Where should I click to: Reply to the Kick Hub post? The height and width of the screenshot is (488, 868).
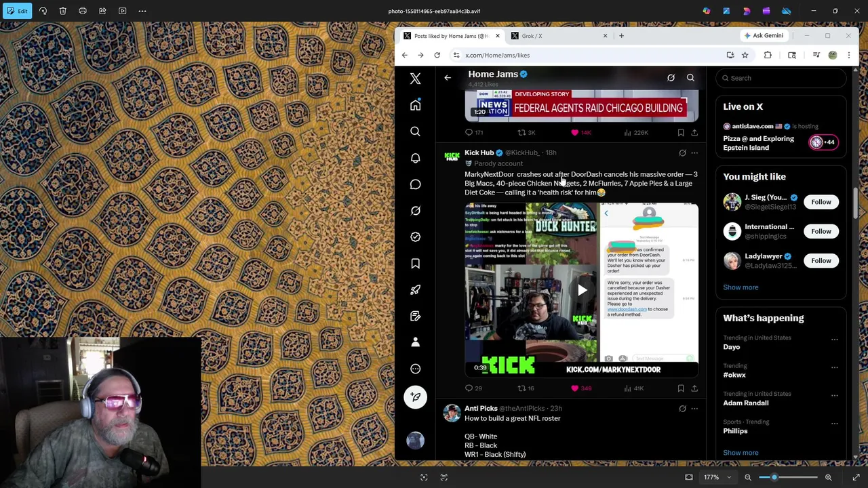click(x=473, y=388)
